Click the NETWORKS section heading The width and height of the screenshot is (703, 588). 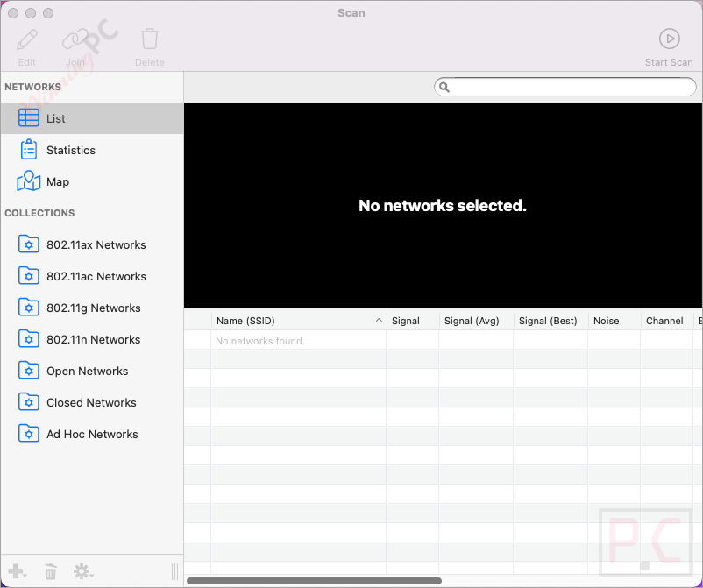32,87
